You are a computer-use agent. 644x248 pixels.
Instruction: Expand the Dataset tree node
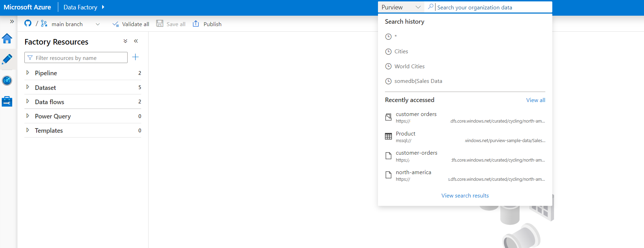pyautogui.click(x=28, y=87)
